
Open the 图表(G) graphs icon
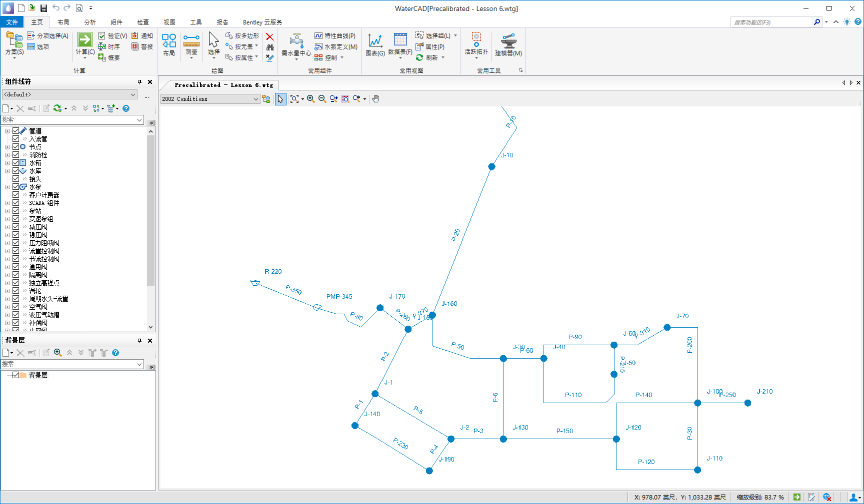(375, 40)
